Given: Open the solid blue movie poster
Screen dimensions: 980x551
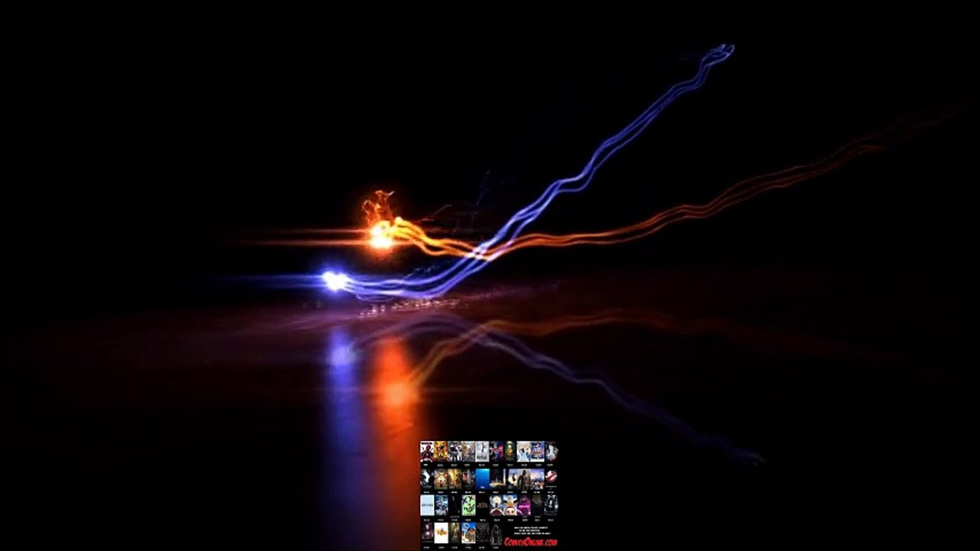Looking at the screenshot, I should coord(483,479).
